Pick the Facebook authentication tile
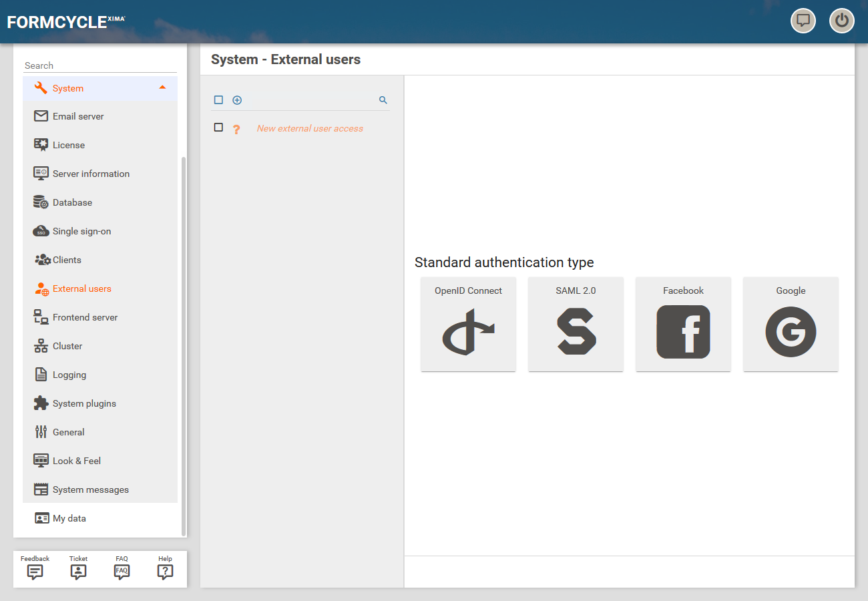Screen dimensions: 868x601 (683, 325)
